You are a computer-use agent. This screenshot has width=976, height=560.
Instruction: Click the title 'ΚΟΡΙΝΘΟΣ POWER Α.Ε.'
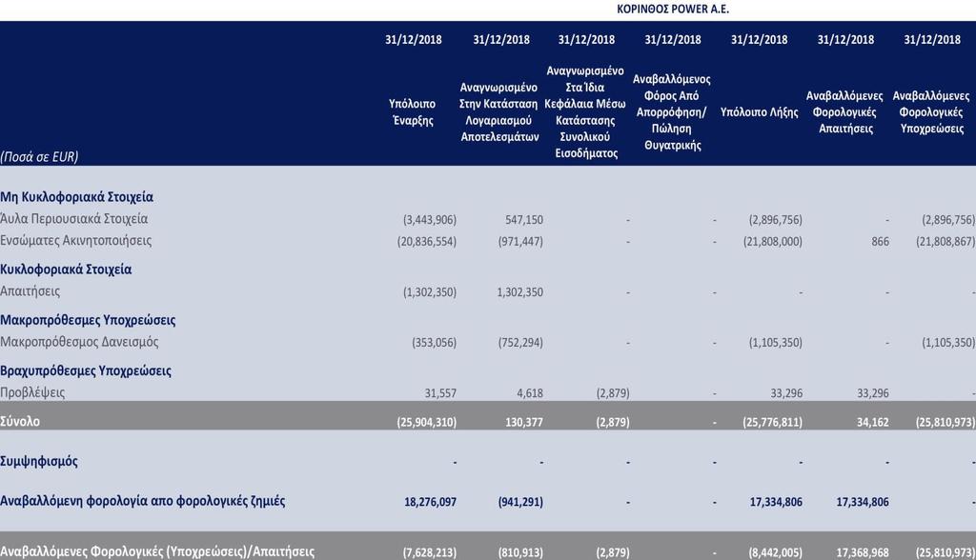672,10
